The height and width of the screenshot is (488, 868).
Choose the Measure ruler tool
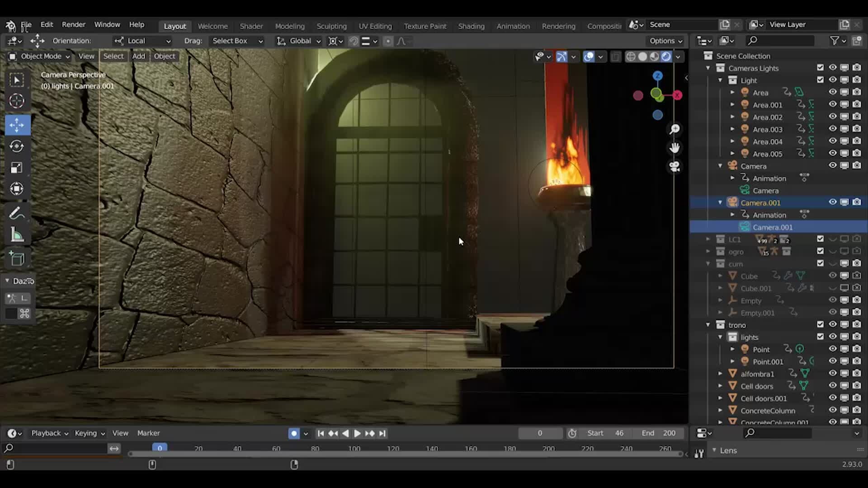coord(17,235)
